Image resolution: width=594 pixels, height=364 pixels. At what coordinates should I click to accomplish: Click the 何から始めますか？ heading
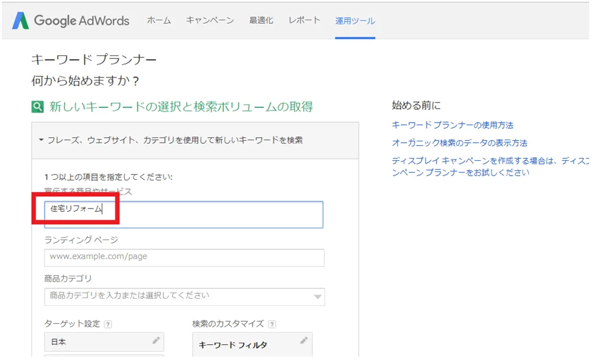coord(85,80)
